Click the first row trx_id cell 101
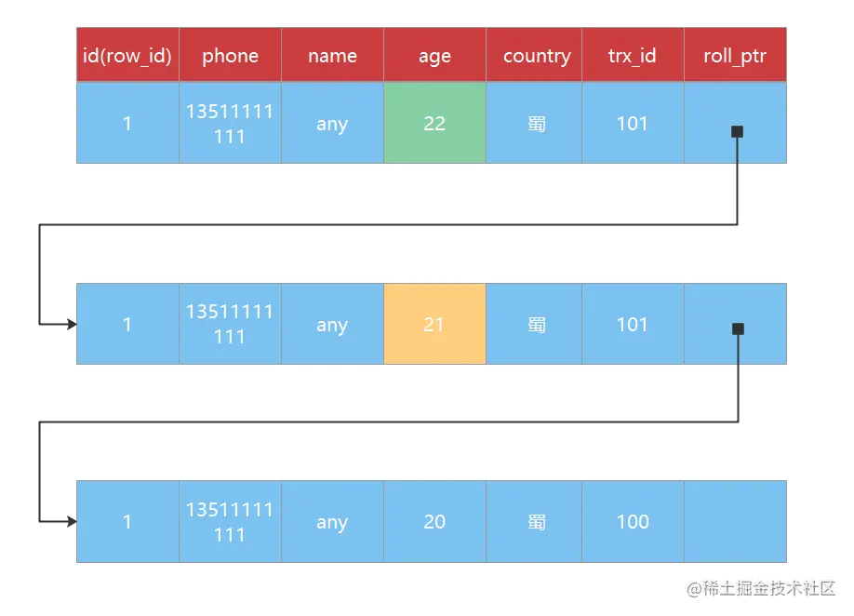The image size is (854, 616). [633, 123]
